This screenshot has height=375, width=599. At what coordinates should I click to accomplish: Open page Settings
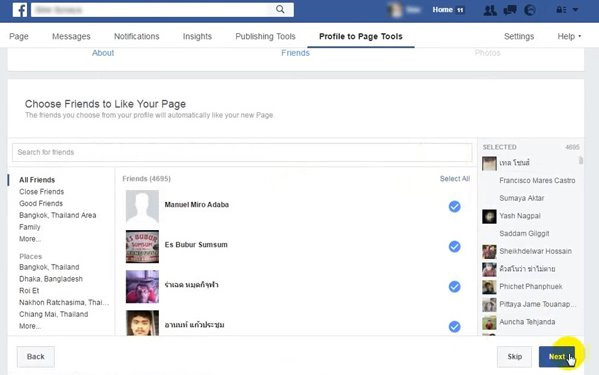coord(519,36)
